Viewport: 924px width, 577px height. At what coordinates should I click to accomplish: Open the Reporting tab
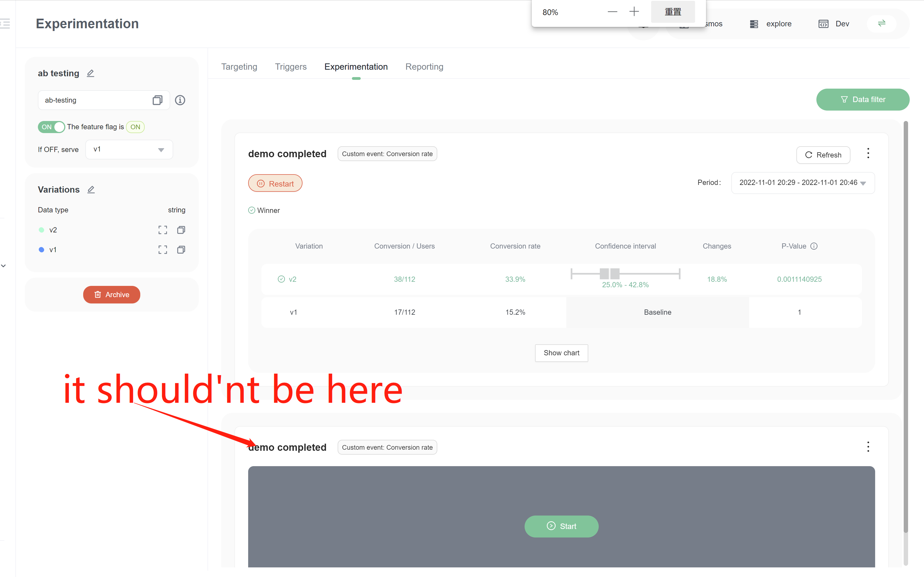pos(424,66)
